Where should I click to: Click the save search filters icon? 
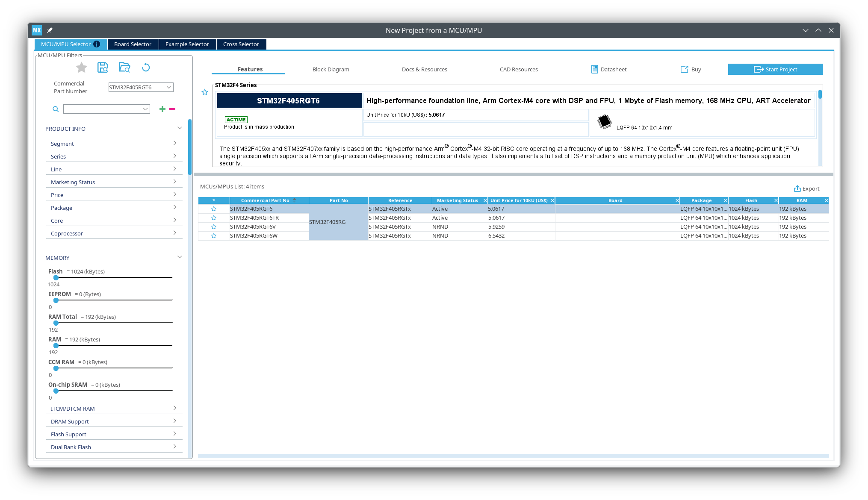point(103,68)
